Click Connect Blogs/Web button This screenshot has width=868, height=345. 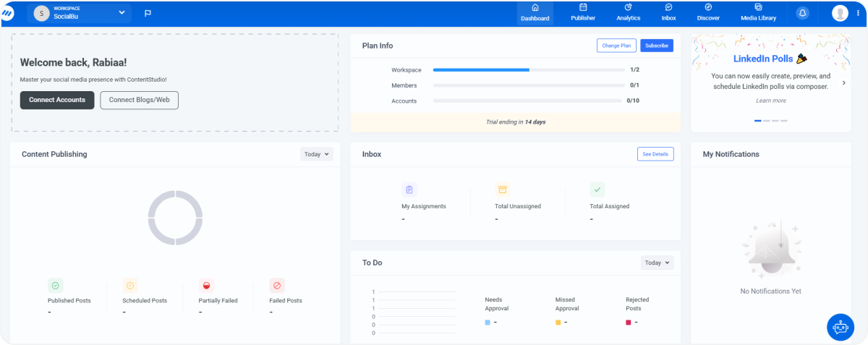pos(139,100)
